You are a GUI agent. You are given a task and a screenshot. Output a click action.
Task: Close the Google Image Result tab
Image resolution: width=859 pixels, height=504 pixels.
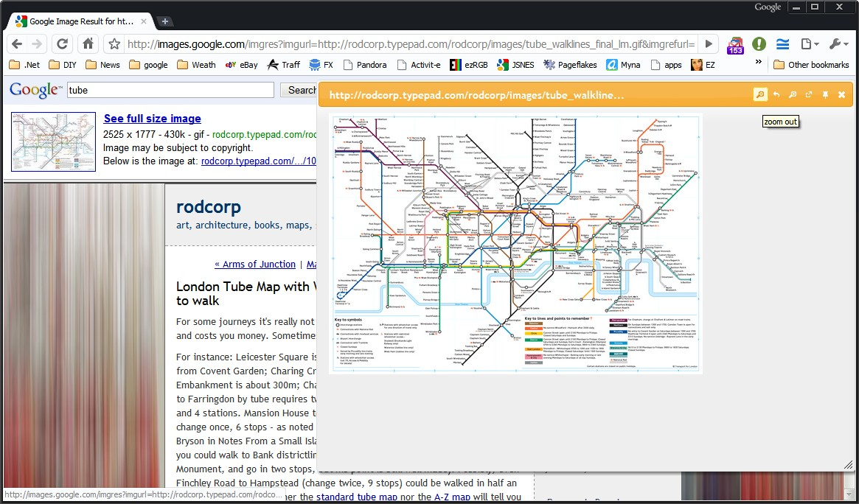tap(144, 21)
